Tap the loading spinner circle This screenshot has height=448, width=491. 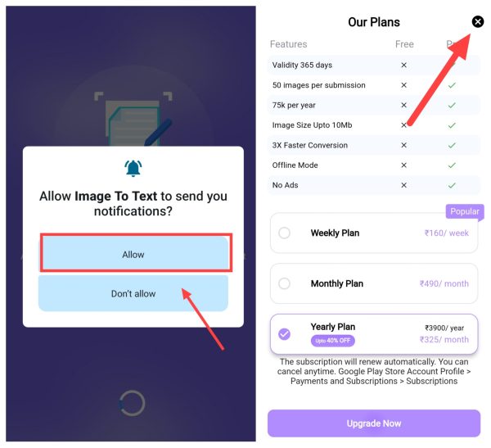(x=132, y=403)
